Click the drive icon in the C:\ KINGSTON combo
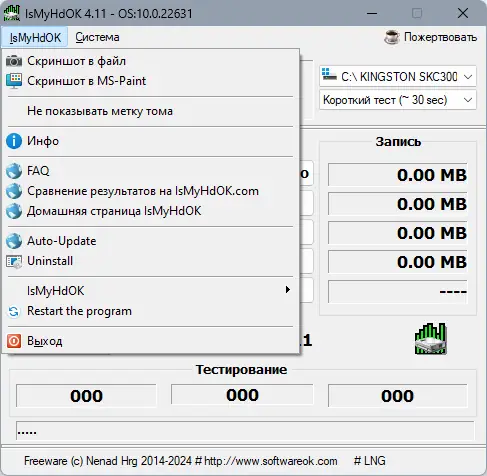 tap(329, 75)
